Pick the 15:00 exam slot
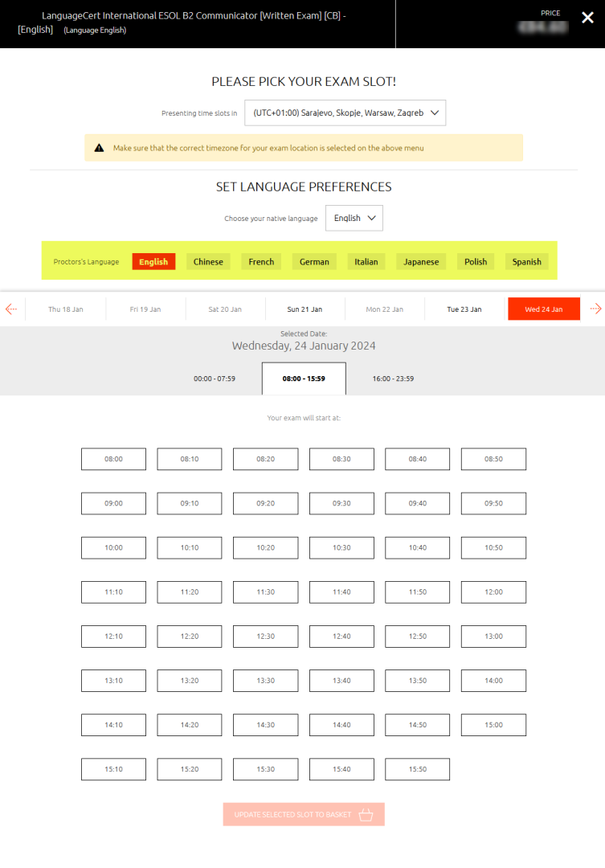This screenshot has height=868, width=605. tap(494, 725)
